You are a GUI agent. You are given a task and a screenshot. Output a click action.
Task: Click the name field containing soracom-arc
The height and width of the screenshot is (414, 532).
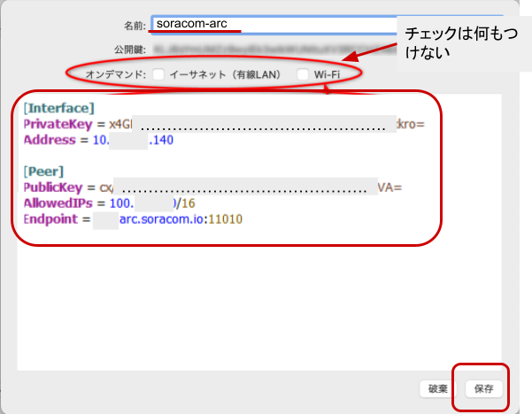(274, 24)
